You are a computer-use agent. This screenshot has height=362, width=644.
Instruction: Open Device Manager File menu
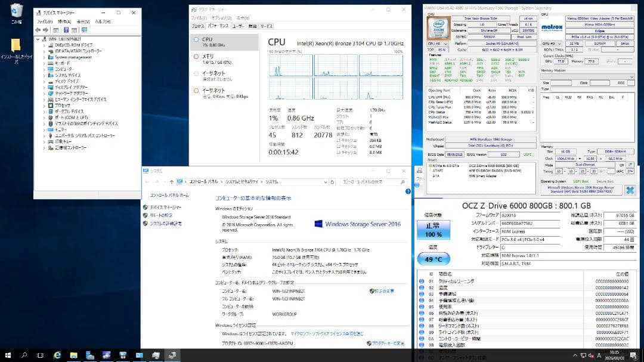tap(44, 21)
